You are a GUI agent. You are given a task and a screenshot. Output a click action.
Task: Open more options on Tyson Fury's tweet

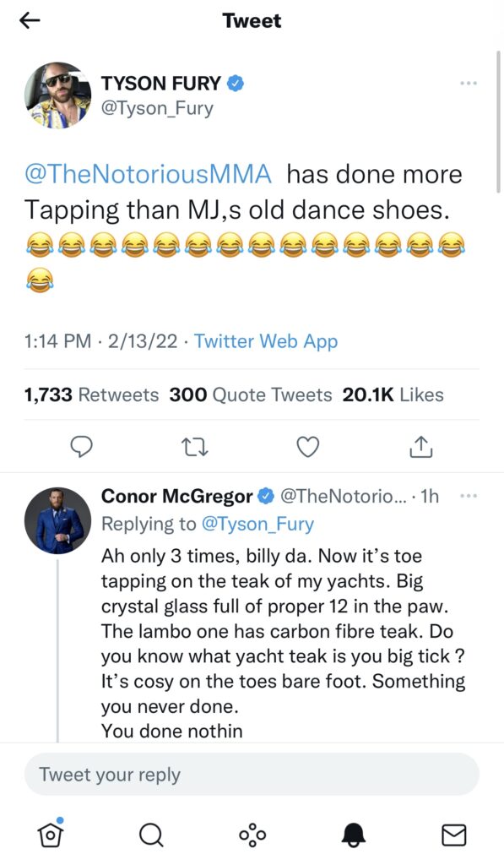pyautogui.click(x=469, y=84)
